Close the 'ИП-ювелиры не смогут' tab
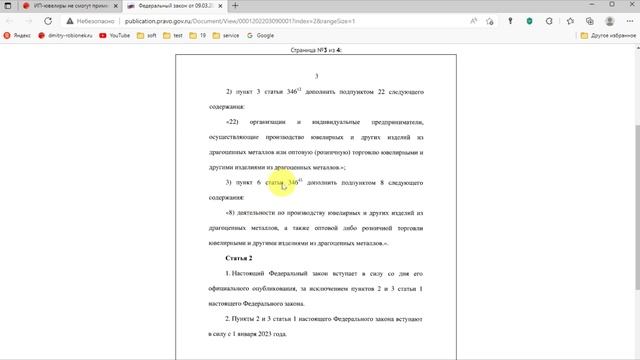This screenshot has width=640, height=360. (x=116, y=6)
